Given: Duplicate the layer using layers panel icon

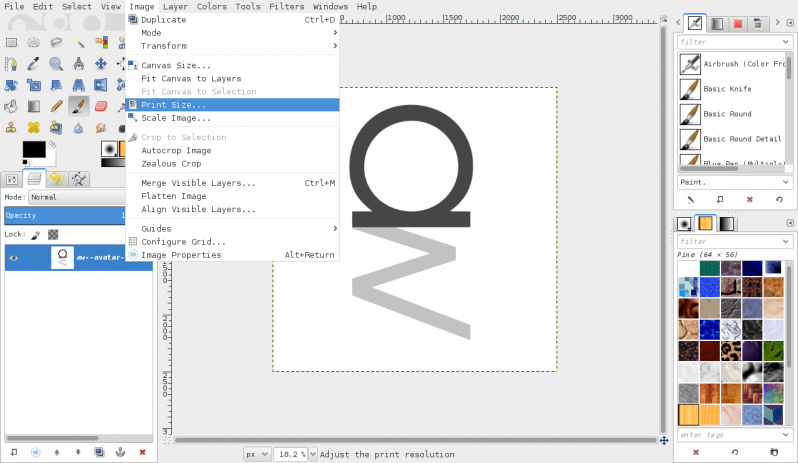Looking at the screenshot, I should point(99,452).
